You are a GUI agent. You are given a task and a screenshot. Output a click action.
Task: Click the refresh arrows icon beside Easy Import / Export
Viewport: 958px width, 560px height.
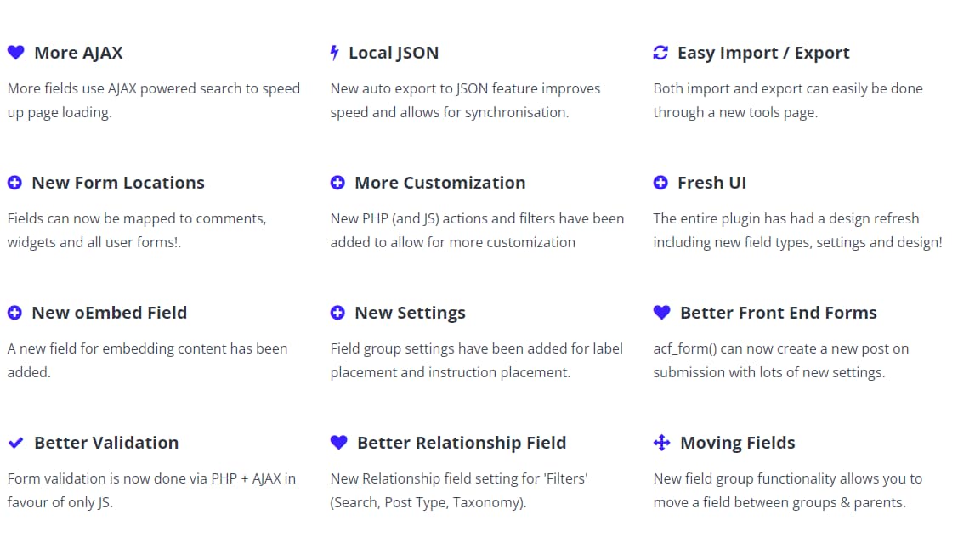click(660, 53)
